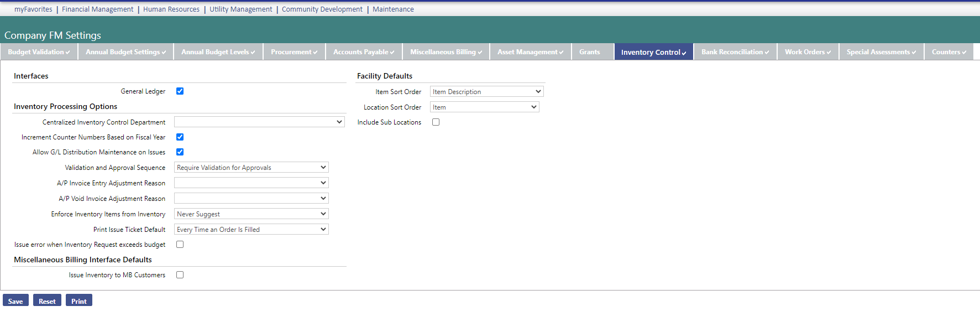Screen dimensions: 980x311
Task: Switch to the Procurement tab
Action: [294, 52]
